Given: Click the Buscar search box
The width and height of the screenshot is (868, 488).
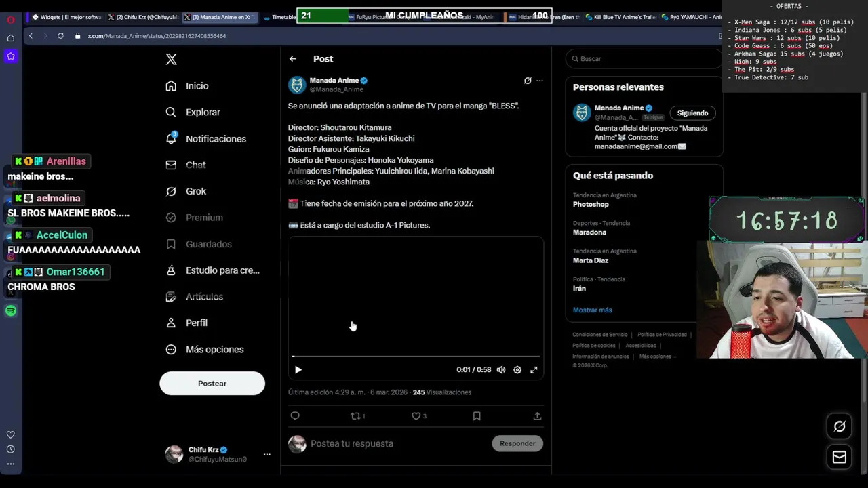Looking at the screenshot, I should tap(644, 59).
